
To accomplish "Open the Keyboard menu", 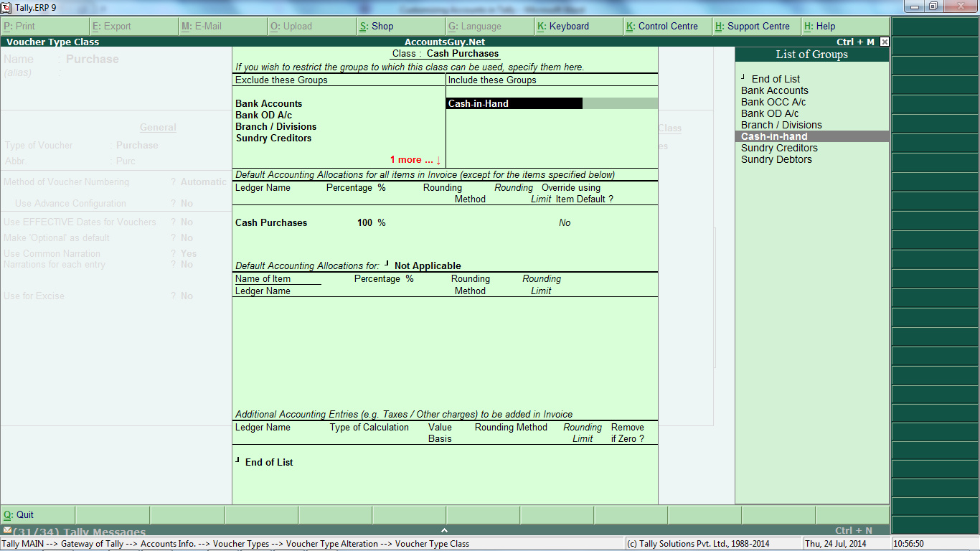I will coord(578,27).
